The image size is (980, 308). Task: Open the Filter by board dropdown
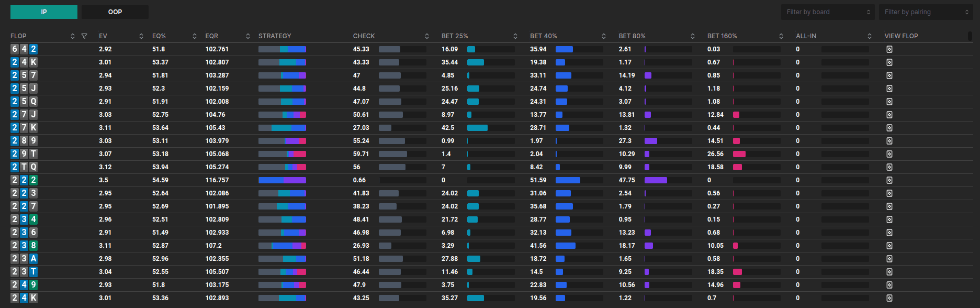(827, 12)
